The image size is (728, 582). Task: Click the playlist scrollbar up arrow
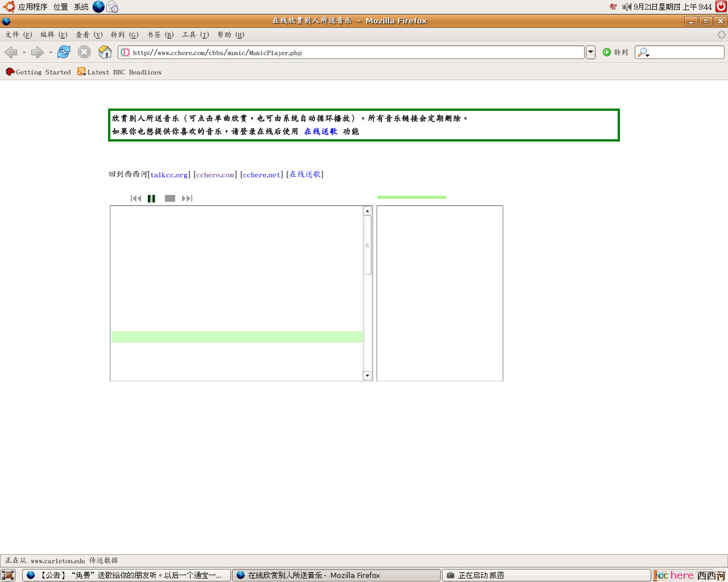pyautogui.click(x=367, y=211)
